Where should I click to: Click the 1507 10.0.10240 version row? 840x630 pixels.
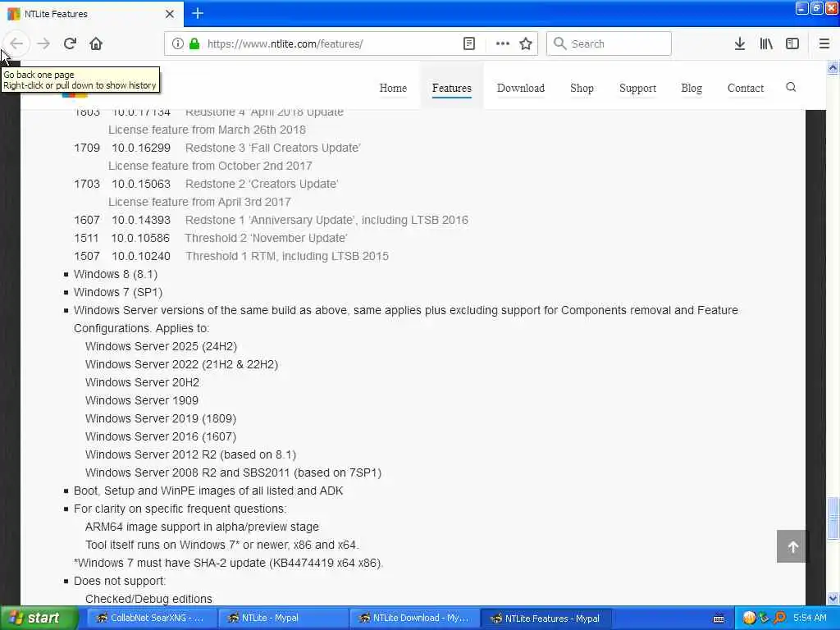click(x=231, y=256)
